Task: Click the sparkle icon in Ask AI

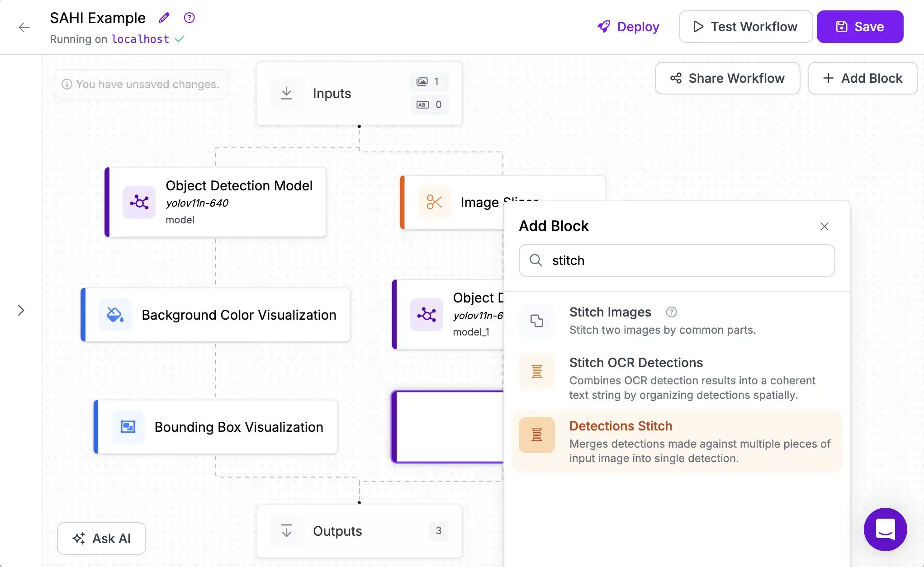Action: click(x=79, y=539)
